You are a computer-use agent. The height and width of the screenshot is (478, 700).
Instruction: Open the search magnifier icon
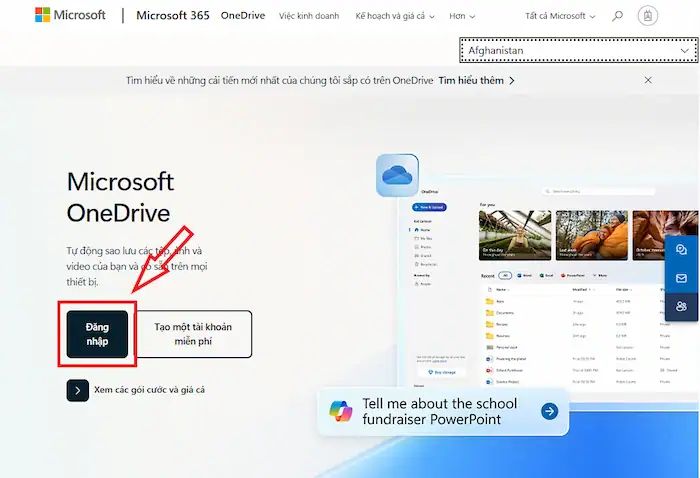[x=617, y=16]
